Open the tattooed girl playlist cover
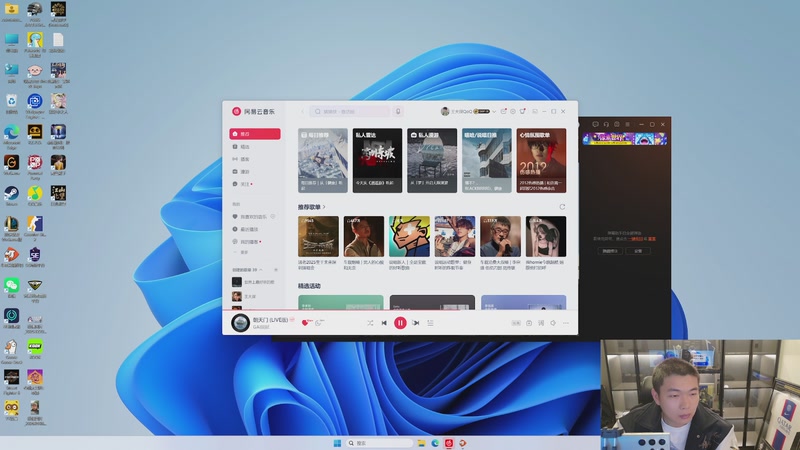 coord(546,236)
